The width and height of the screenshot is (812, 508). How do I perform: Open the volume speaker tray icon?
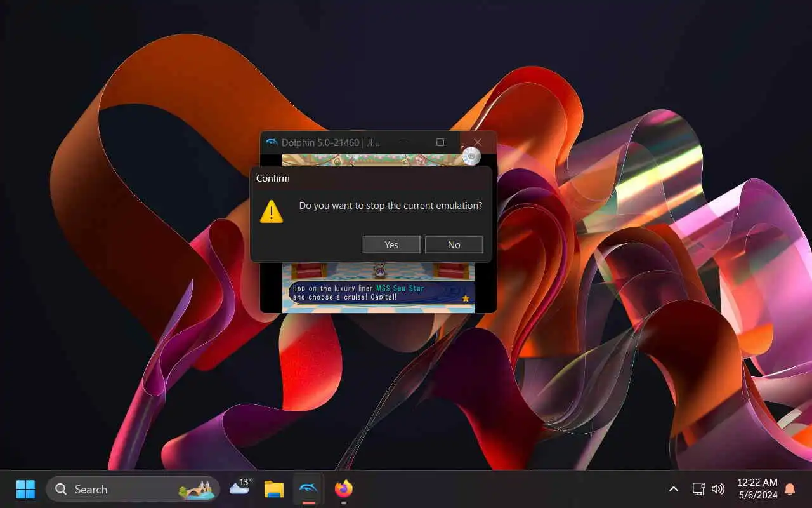[x=718, y=489]
